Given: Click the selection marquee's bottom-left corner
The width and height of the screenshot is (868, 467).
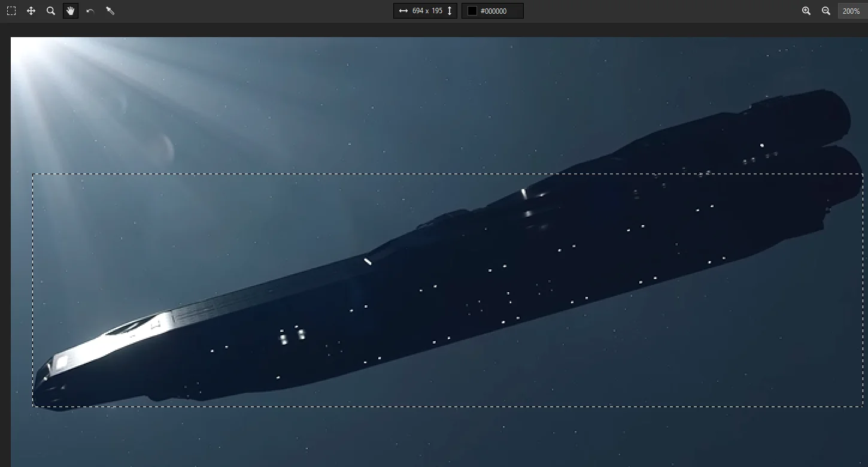Looking at the screenshot, I should click(33, 407).
